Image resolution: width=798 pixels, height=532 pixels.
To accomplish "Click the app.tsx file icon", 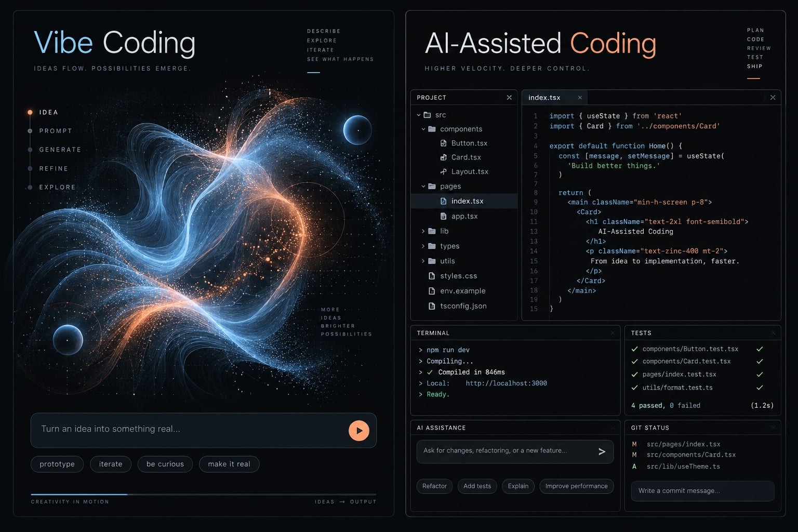I will pyautogui.click(x=443, y=216).
